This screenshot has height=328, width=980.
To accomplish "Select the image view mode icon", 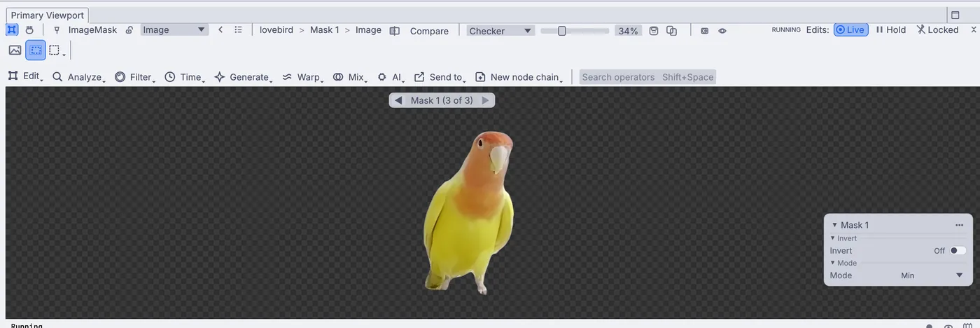I will point(15,50).
